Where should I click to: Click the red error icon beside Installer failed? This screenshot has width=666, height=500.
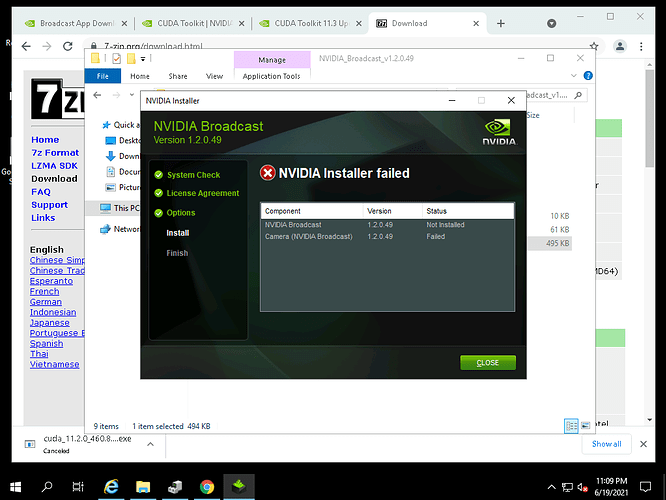(x=268, y=173)
